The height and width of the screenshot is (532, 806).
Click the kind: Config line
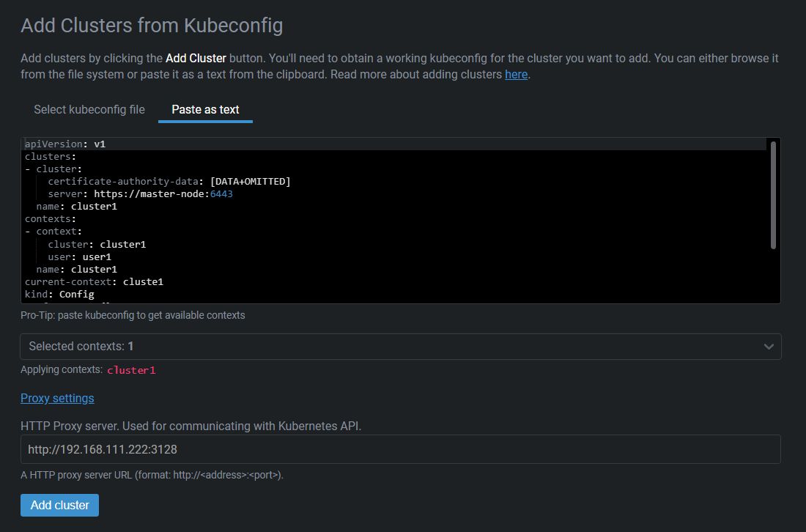(x=59, y=294)
